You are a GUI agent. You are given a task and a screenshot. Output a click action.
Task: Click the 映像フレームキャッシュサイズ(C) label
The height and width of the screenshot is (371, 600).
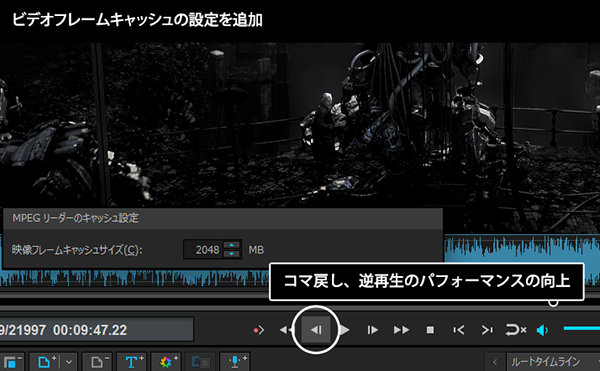pos(77,250)
